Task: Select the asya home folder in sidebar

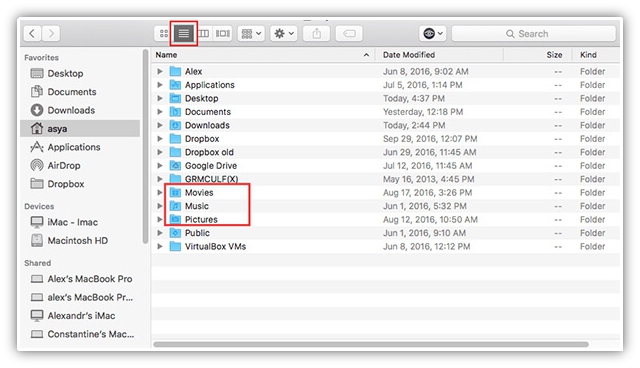Action: tap(80, 129)
